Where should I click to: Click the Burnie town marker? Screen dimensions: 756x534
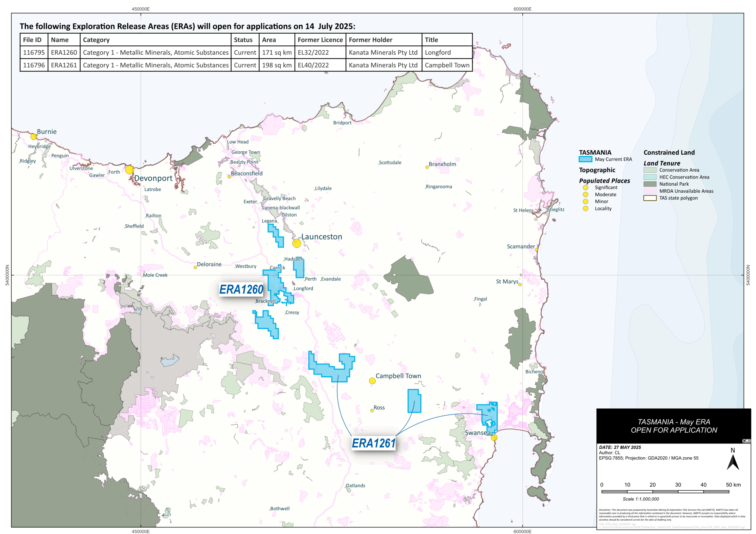coord(33,137)
